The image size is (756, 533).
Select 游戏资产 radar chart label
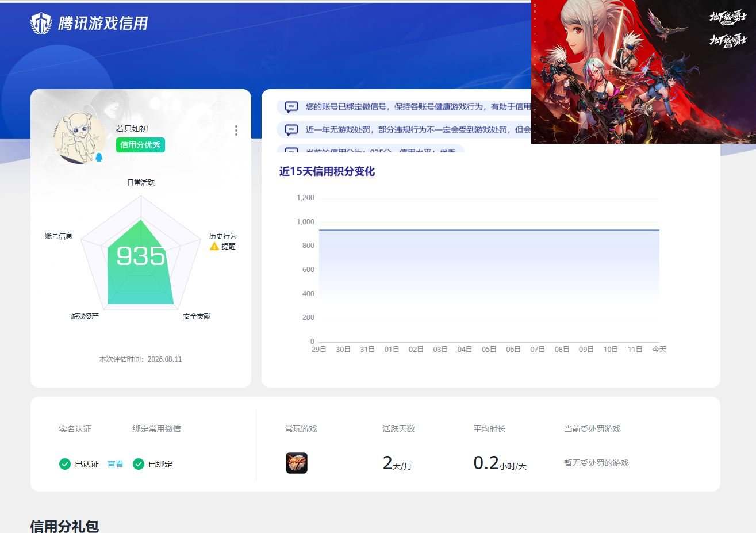[x=85, y=316]
